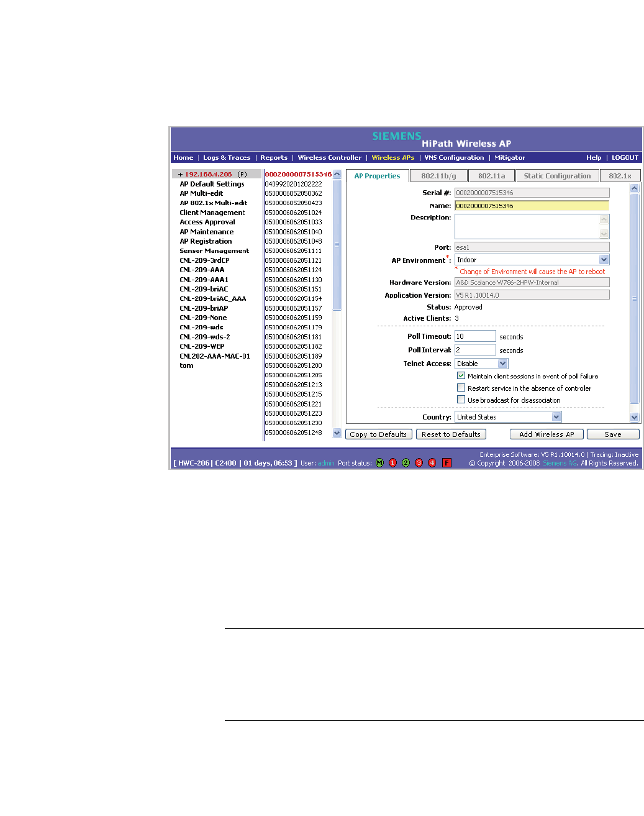Screen dimensions: 644x816
Task: Expand the 192.168.4.206 tree node
Action: coord(180,175)
